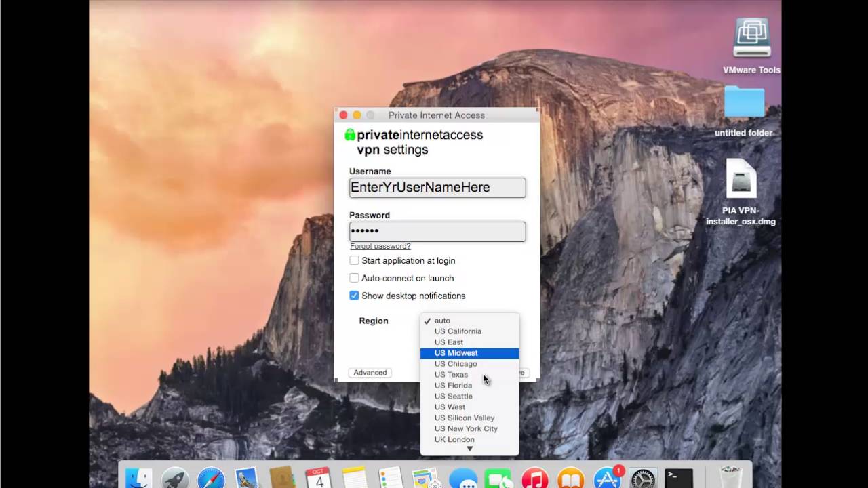The height and width of the screenshot is (488, 868).
Task: Open Trash in the dock
Action: (x=730, y=478)
